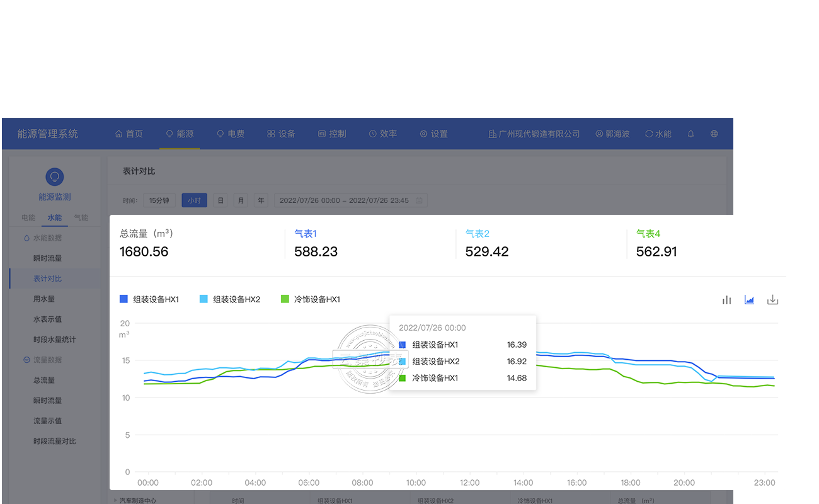Viewport: 819px width, 504px height.
Task: Click the date range input field
Action: (x=343, y=201)
